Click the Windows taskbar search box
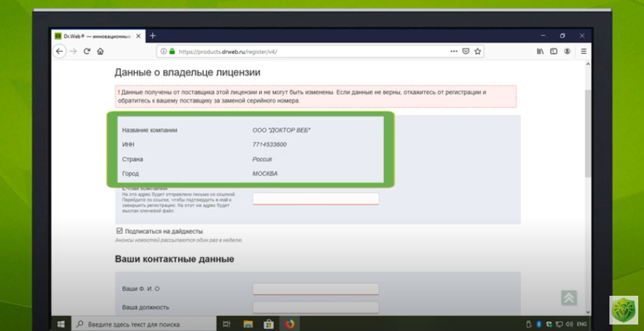 click(144, 324)
